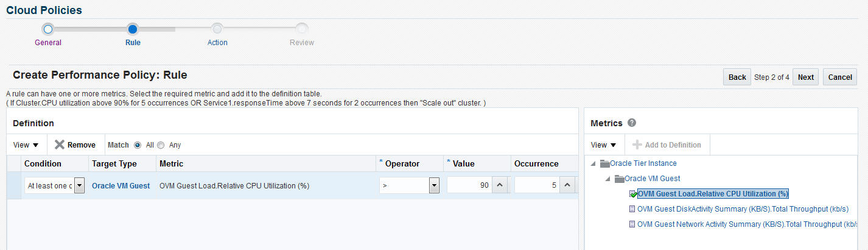Click the Network Activity Summary metric icon
Image resolution: width=868 pixels, height=250 pixels.
coord(632,224)
